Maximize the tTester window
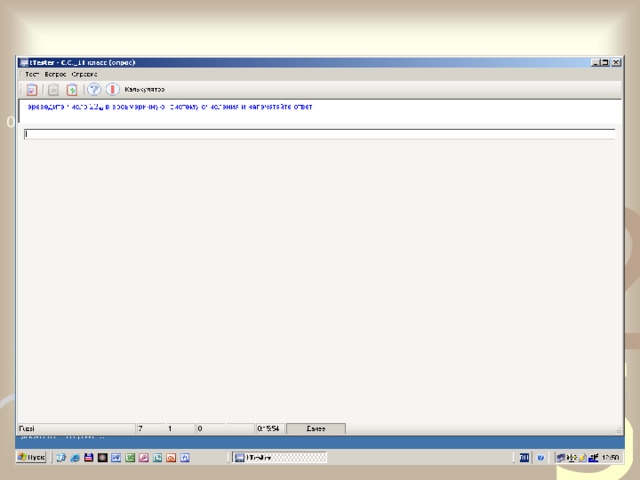The image size is (640, 480). coord(606,62)
